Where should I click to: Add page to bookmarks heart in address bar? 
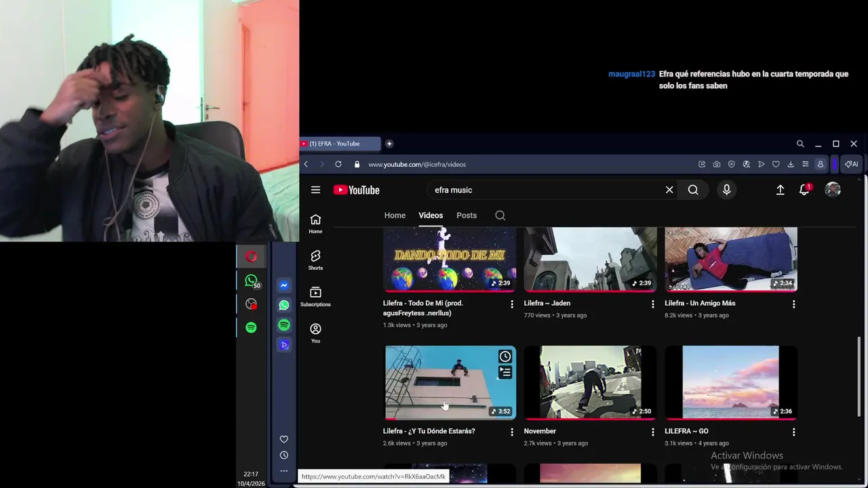pos(776,164)
